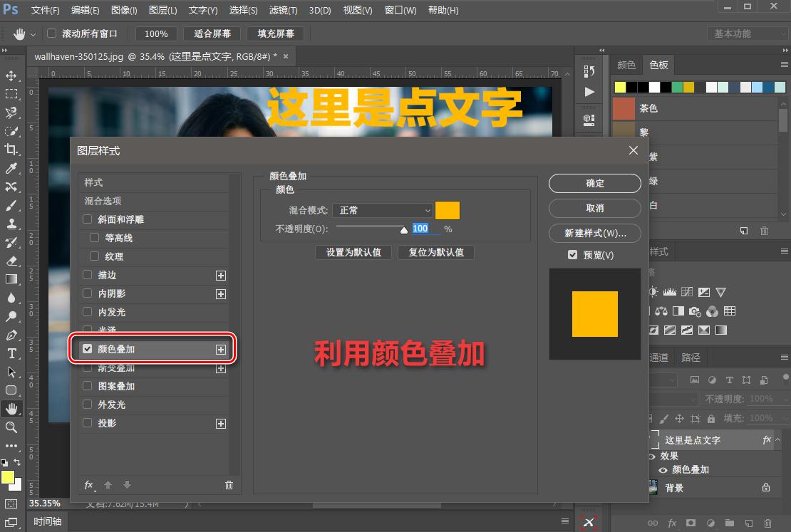
Task: Click the 复位为默认值 button
Action: [x=435, y=252]
